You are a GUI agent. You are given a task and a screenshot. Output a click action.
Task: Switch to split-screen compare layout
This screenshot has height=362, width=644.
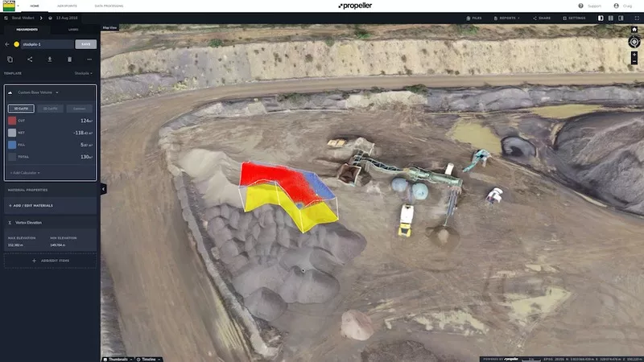(609, 17)
